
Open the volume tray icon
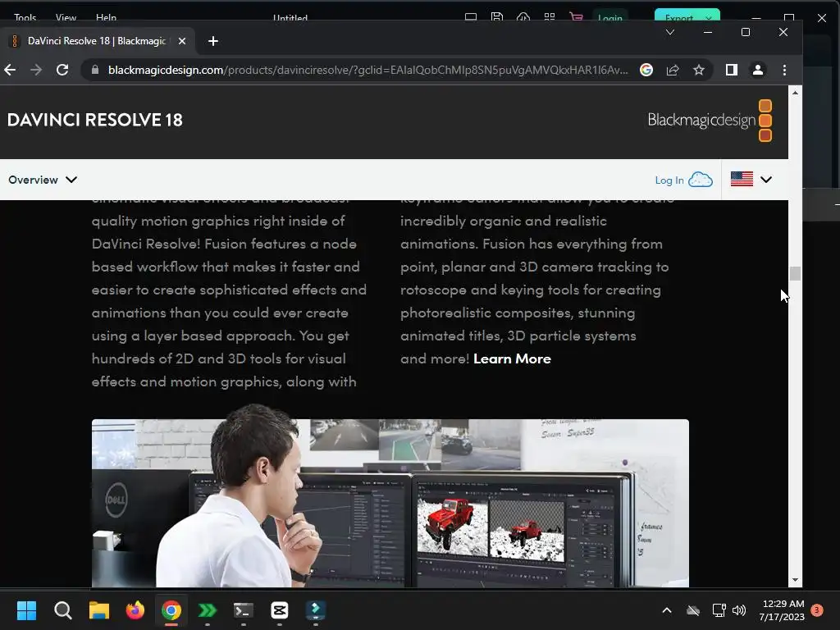click(739, 610)
